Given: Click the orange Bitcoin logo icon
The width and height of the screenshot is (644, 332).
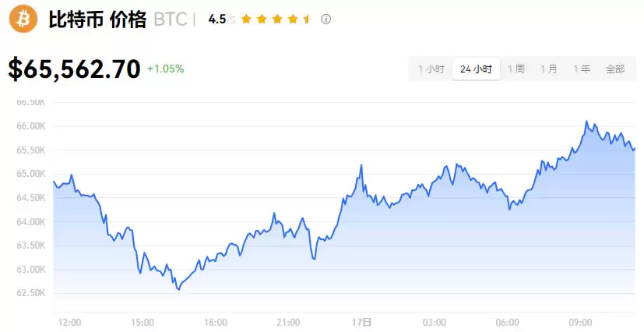Looking at the screenshot, I should coord(23,19).
